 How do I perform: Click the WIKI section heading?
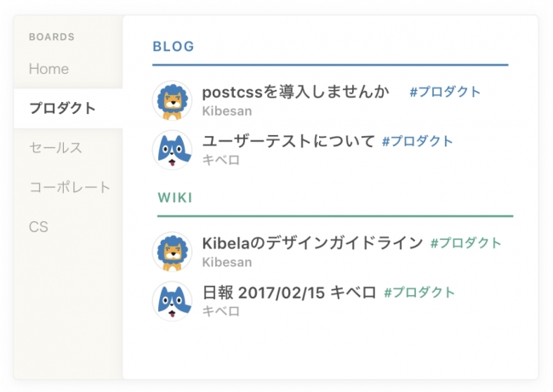coord(174,198)
